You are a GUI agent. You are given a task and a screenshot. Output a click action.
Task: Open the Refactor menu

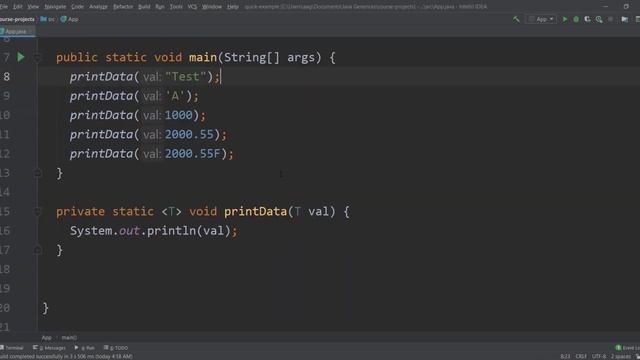click(x=123, y=7)
